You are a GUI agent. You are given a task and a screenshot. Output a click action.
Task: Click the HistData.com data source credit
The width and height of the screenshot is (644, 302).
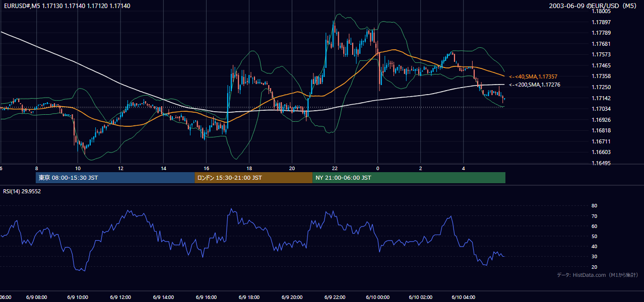(598, 275)
